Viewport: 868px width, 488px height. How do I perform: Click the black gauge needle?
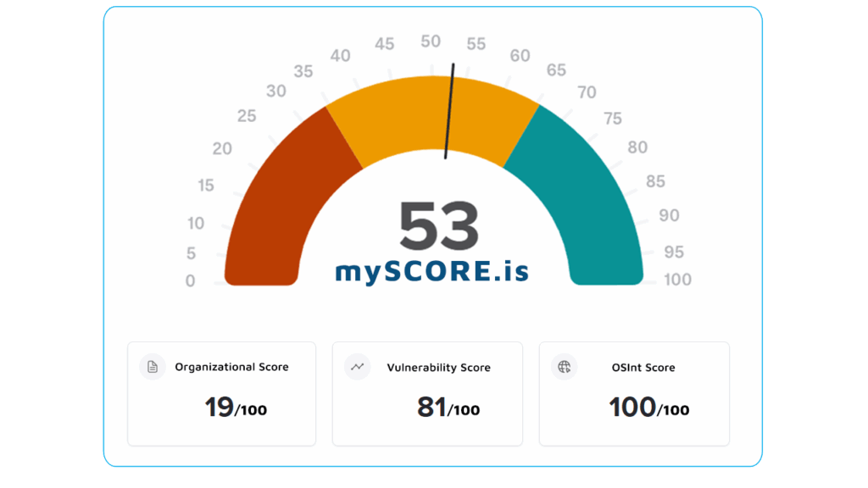[450, 110]
